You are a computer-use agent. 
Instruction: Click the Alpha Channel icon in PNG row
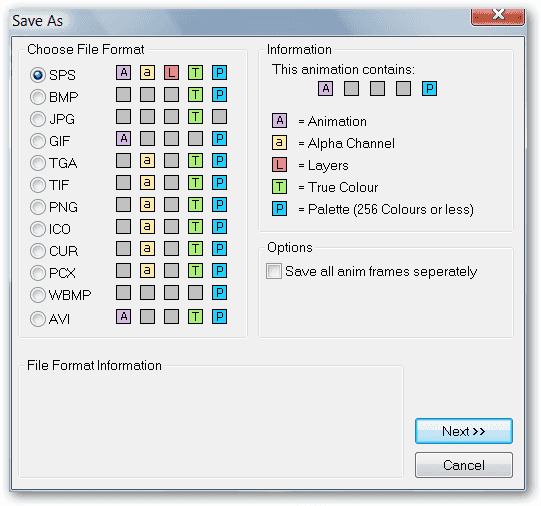pos(147,205)
